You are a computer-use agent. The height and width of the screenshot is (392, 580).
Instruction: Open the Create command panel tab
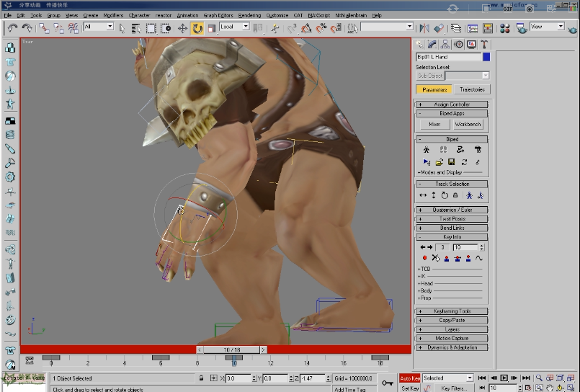coord(419,45)
